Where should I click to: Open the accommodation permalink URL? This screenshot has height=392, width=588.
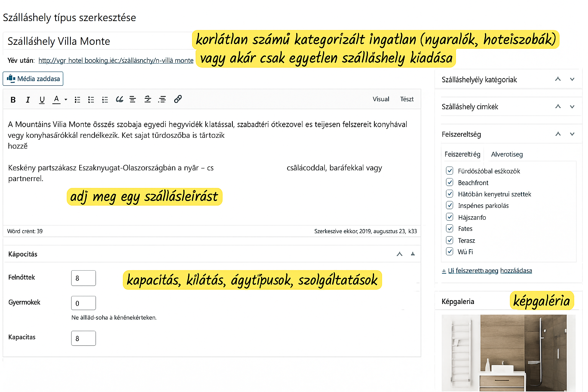point(116,60)
